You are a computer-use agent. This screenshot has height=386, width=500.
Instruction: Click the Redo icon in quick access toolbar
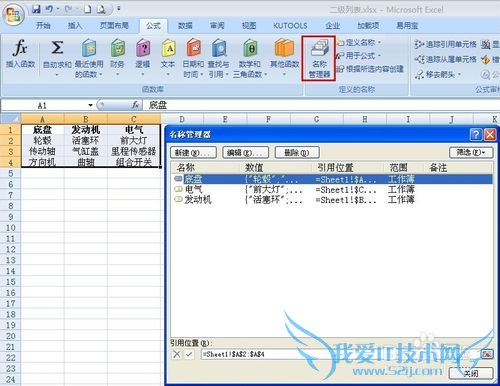coord(68,9)
